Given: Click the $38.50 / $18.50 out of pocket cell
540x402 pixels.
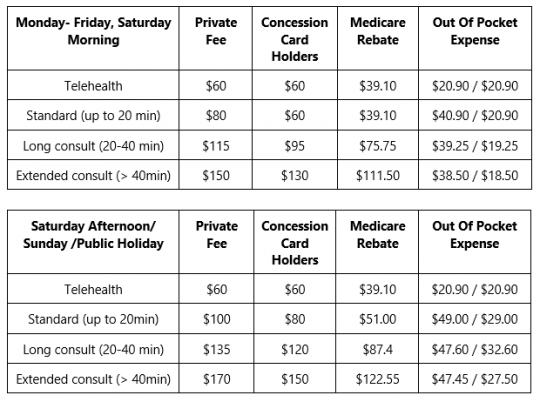Looking at the screenshot, I should point(475,176).
